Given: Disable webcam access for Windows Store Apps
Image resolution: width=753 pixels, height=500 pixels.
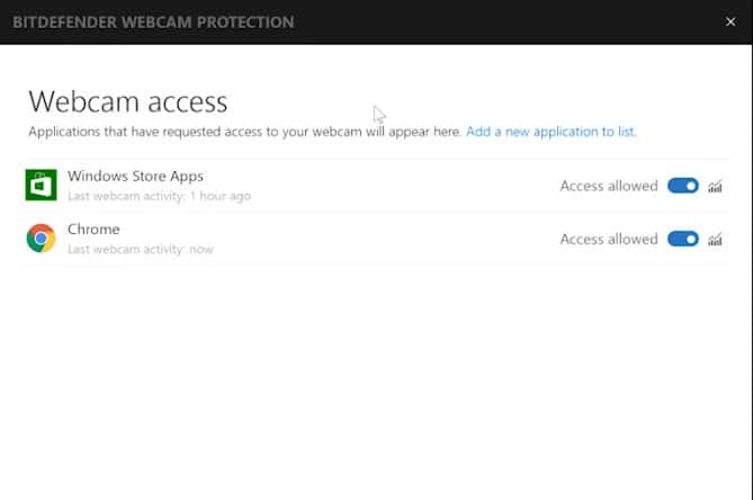Looking at the screenshot, I should [683, 186].
